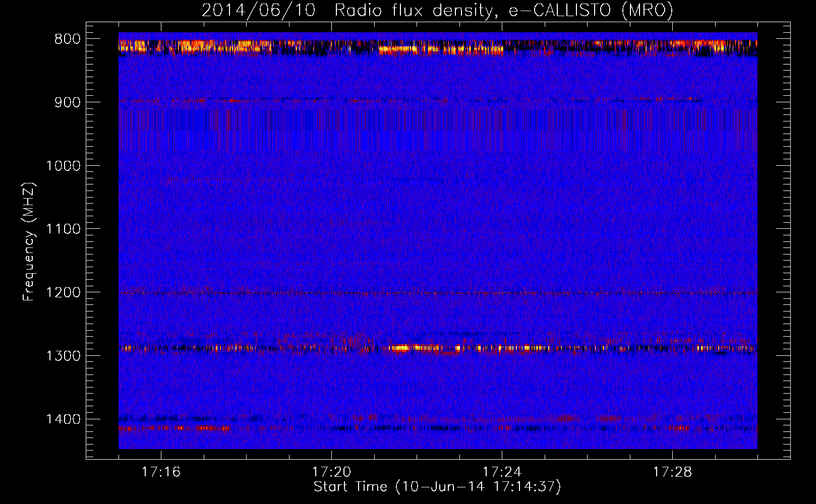Click the 1400 frequency tick label
Viewport: 816px width, 504px height.
point(63,419)
